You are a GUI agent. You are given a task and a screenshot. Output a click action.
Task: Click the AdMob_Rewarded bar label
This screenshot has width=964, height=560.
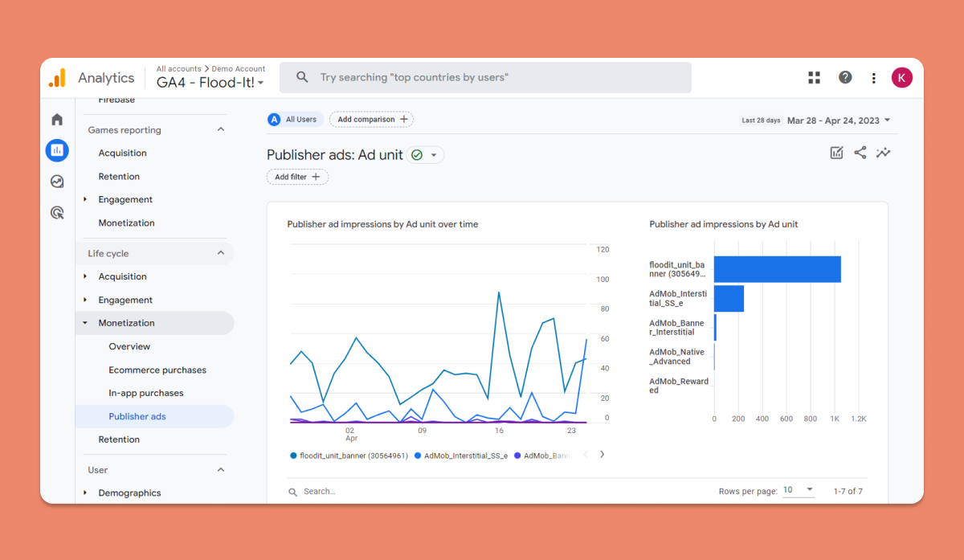(679, 386)
